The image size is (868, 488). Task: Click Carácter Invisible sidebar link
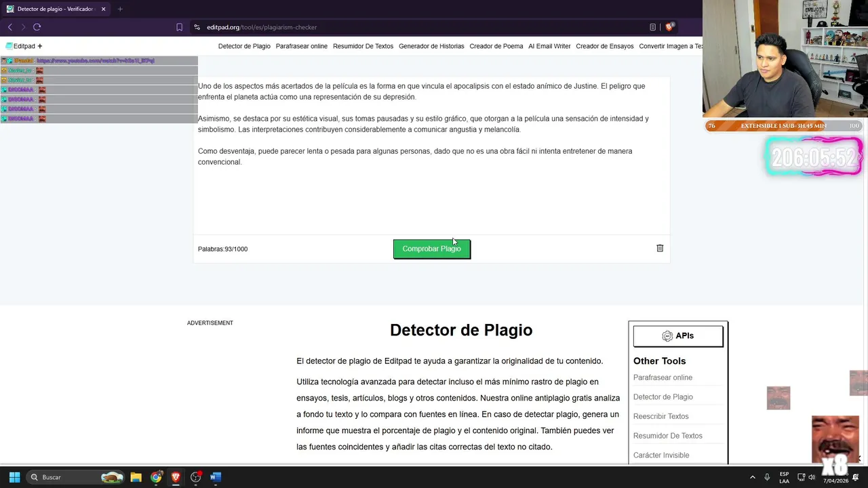click(x=661, y=455)
